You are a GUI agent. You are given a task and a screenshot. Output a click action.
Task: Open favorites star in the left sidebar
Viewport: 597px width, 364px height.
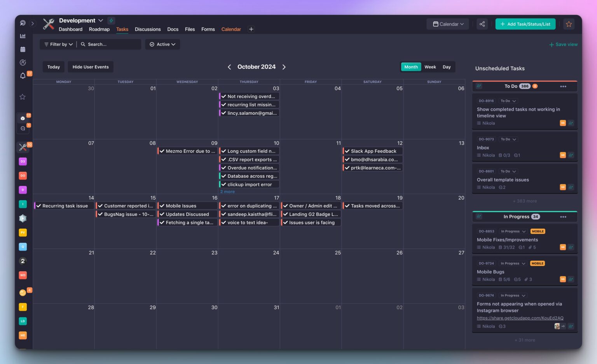coord(23,97)
